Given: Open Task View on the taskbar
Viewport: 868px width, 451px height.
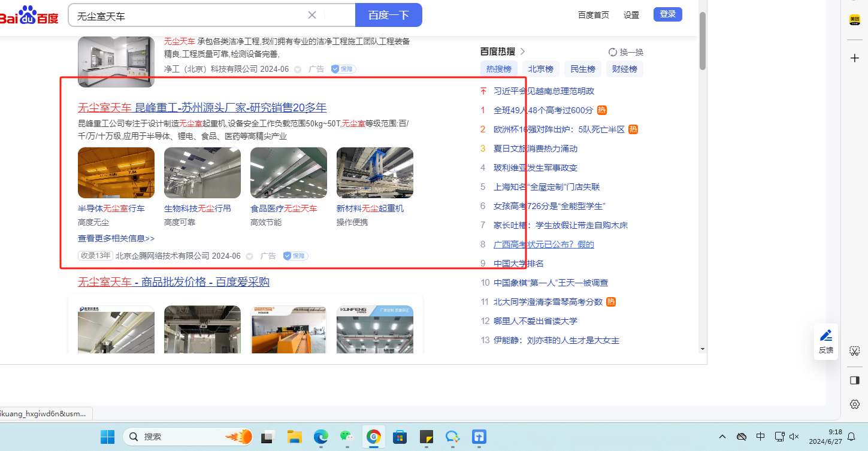Looking at the screenshot, I should pos(268,437).
